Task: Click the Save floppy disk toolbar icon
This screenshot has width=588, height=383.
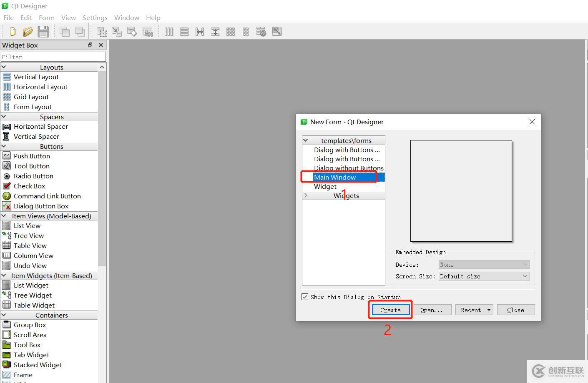Action: click(x=43, y=32)
